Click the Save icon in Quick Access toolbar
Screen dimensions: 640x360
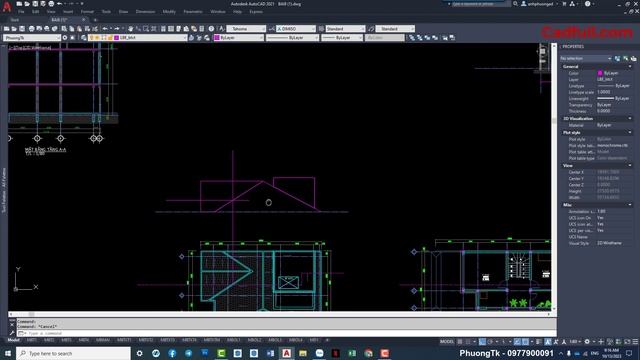coord(35,4)
